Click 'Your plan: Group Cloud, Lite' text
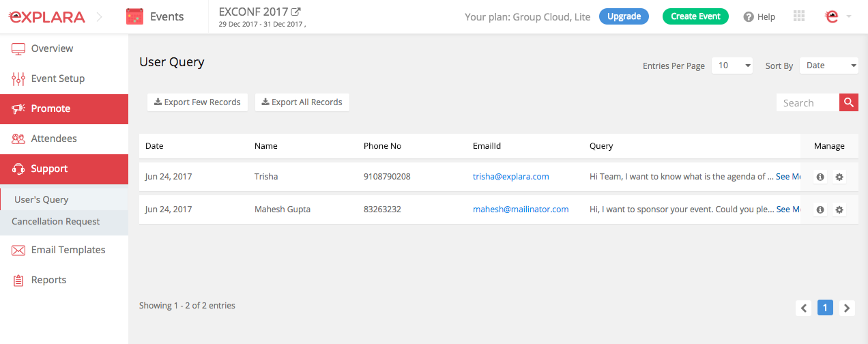Image resolution: width=868 pixels, height=344 pixels. point(527,17)
